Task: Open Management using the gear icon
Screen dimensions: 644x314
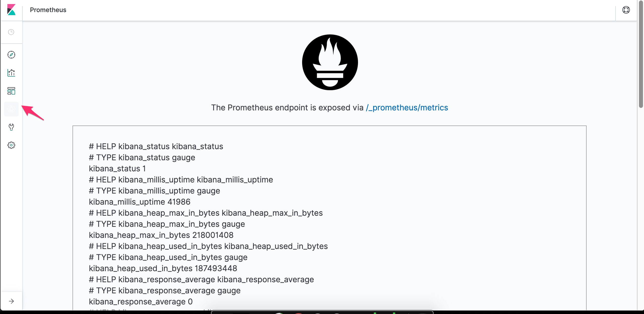Action: (11, 145)
